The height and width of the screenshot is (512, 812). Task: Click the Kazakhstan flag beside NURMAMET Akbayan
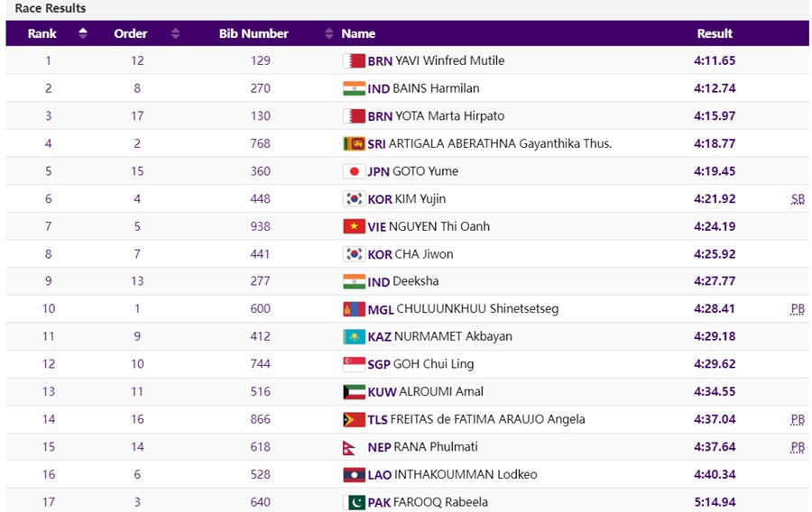[x=354, y=337]
